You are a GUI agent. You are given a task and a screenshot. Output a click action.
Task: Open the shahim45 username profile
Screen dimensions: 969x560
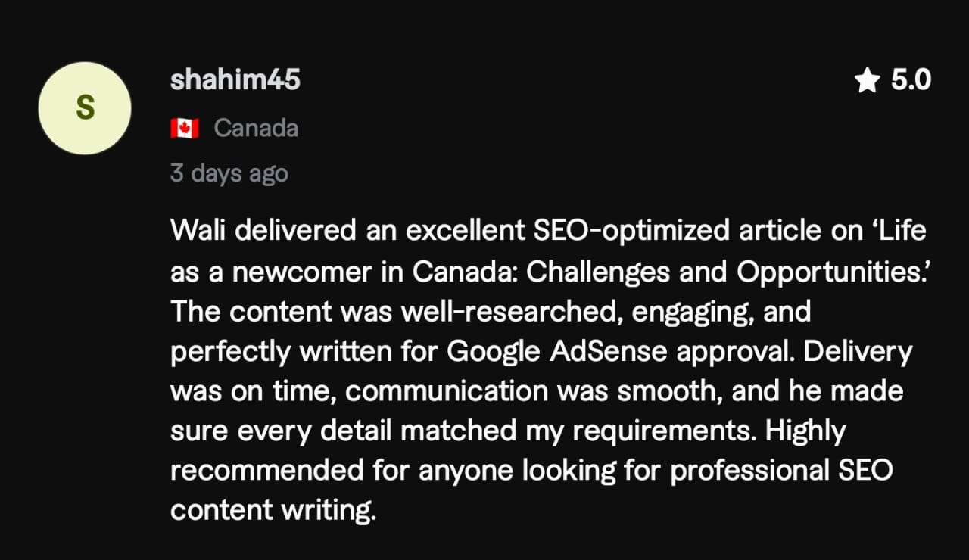coord(235,79)
